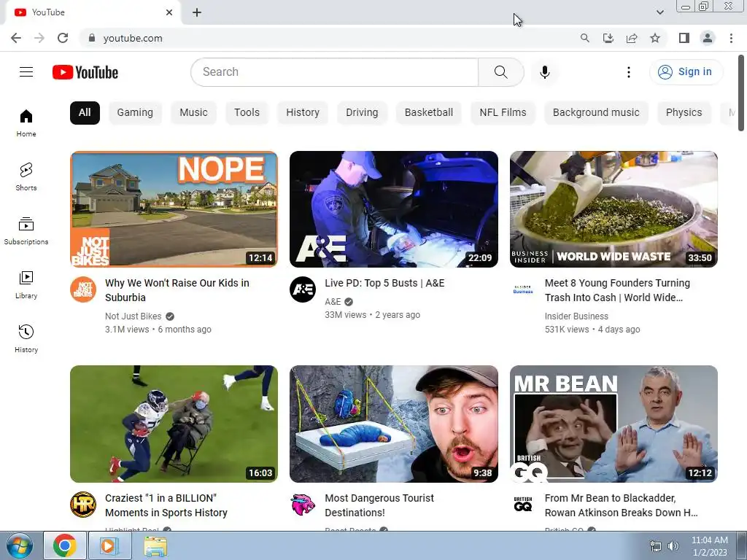This screenshot has height=560, width=747.
Task: Click the Sign in button
Action: (x=686, y=72)
